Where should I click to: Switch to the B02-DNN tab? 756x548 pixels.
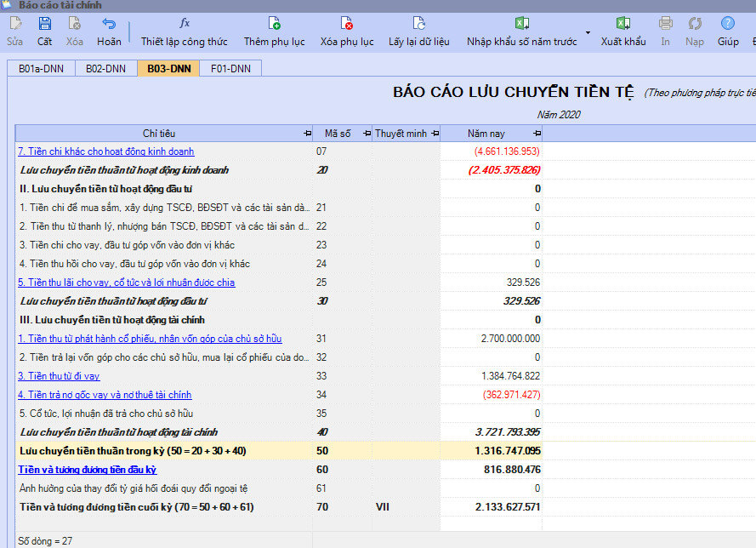pyautogui.click(x=105, y=68)
